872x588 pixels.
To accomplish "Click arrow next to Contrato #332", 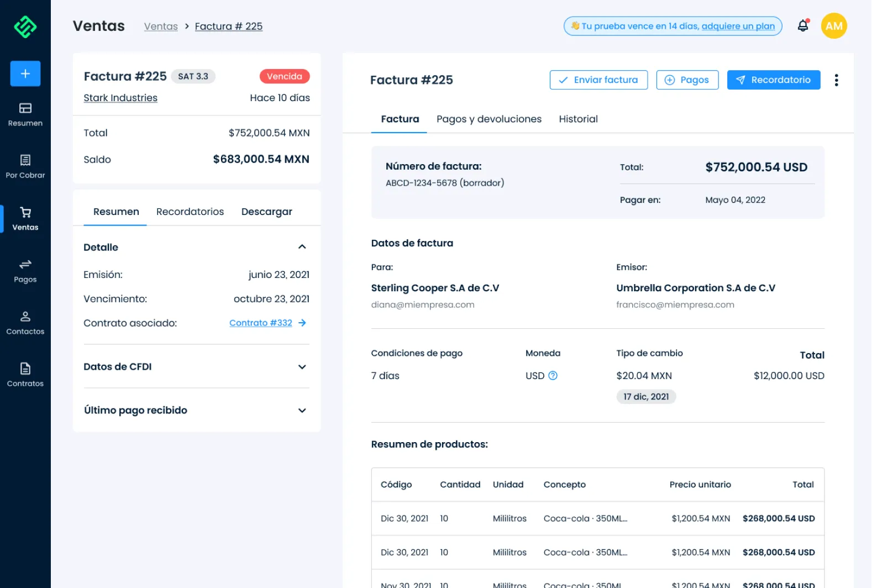I will [x=302, y=323].
